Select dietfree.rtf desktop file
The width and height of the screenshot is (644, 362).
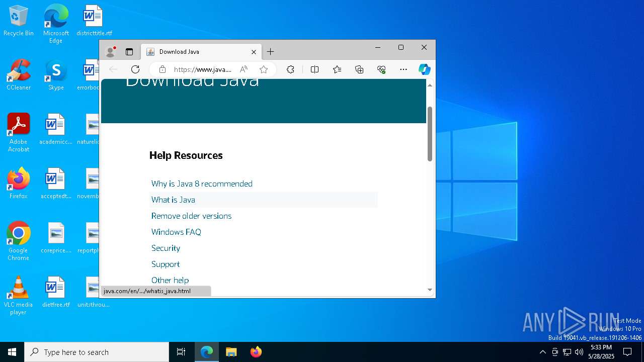click(56, 293)
